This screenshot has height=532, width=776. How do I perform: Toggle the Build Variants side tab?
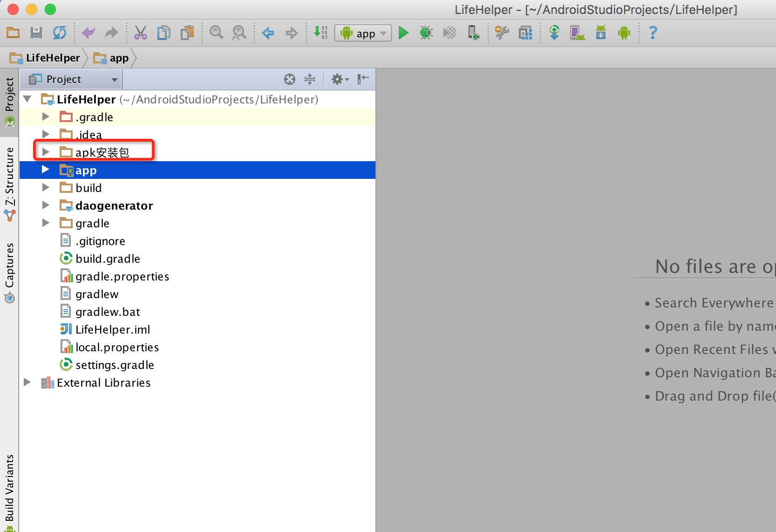(x=9, y=493)
